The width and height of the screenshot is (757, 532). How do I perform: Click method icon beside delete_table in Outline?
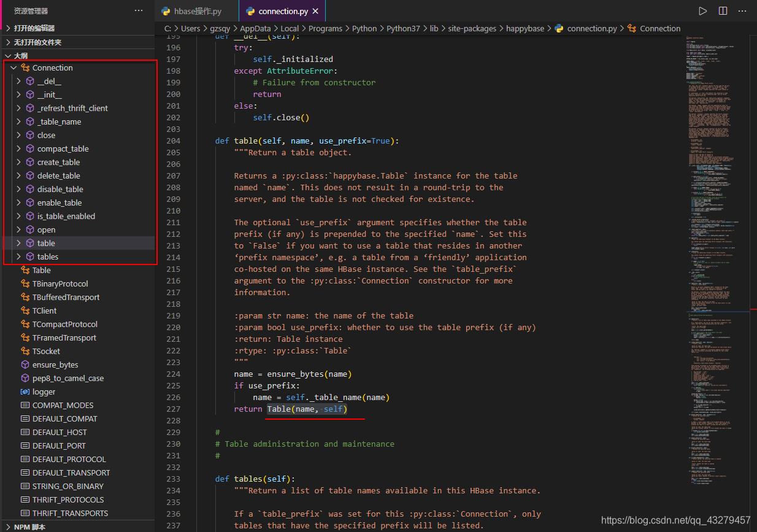tap(29, 175)
